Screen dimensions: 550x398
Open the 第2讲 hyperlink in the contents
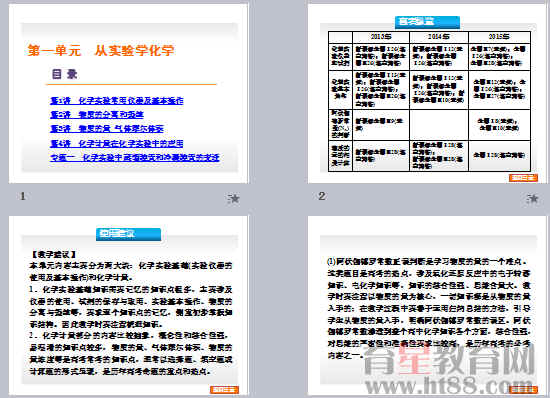tap(97, 115)
